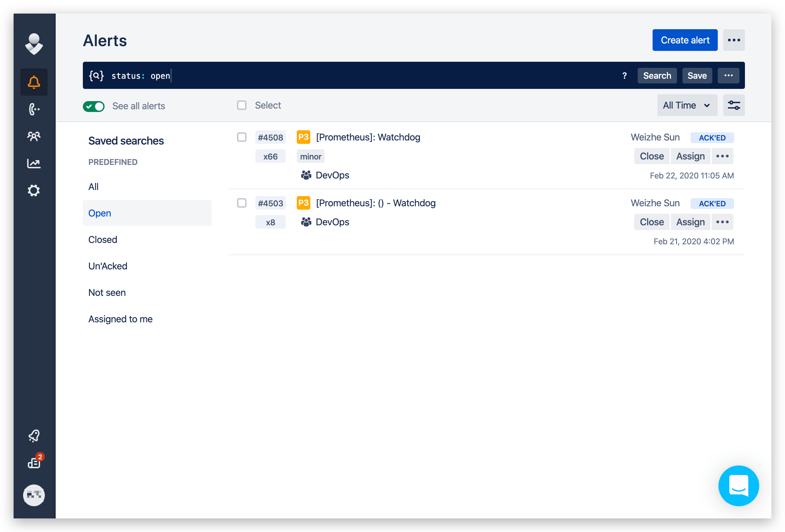This screenshot has width=785, height=532.
Task: Select the Un'Acked saved search
Action: 108,266
